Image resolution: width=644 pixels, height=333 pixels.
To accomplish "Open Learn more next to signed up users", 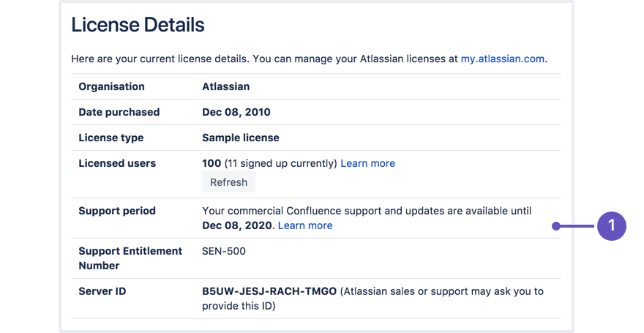I will tap(367, 163).
